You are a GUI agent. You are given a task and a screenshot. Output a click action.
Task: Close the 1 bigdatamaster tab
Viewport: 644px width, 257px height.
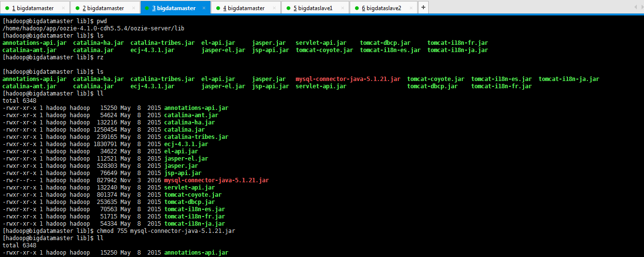click(x=64, y=8)
